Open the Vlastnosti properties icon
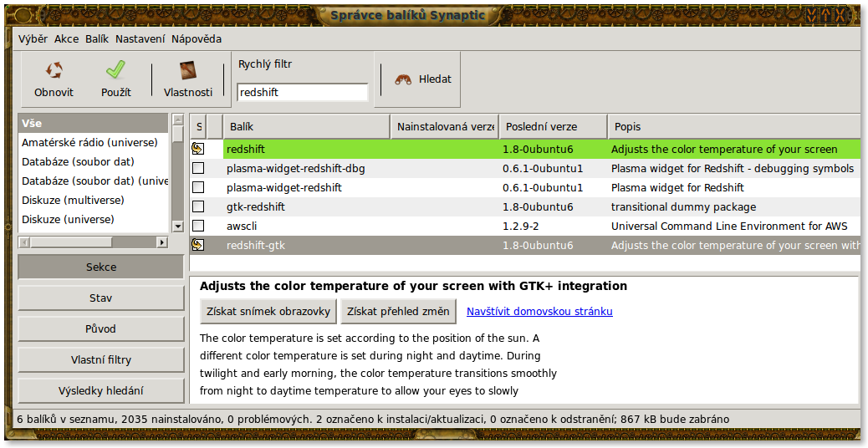 pos(188,70)
